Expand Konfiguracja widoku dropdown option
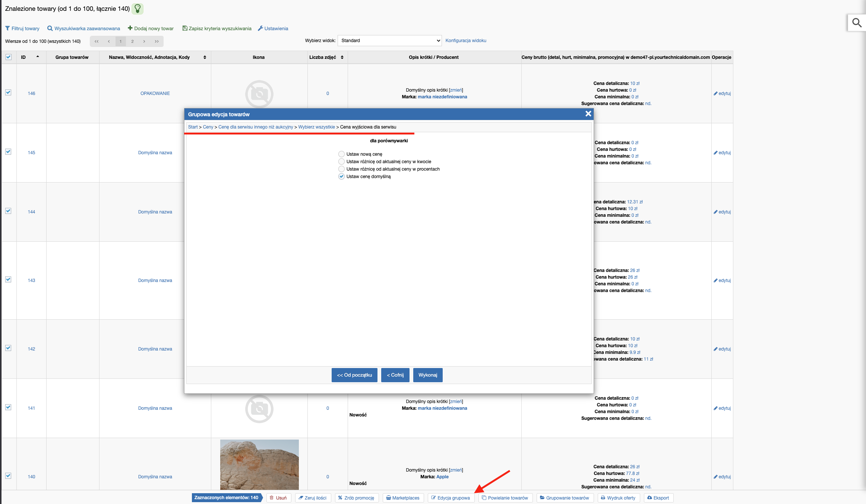Image resolution: width=866 pixels, height=504 pixels. pyautogui.click(x=465, y=40)
